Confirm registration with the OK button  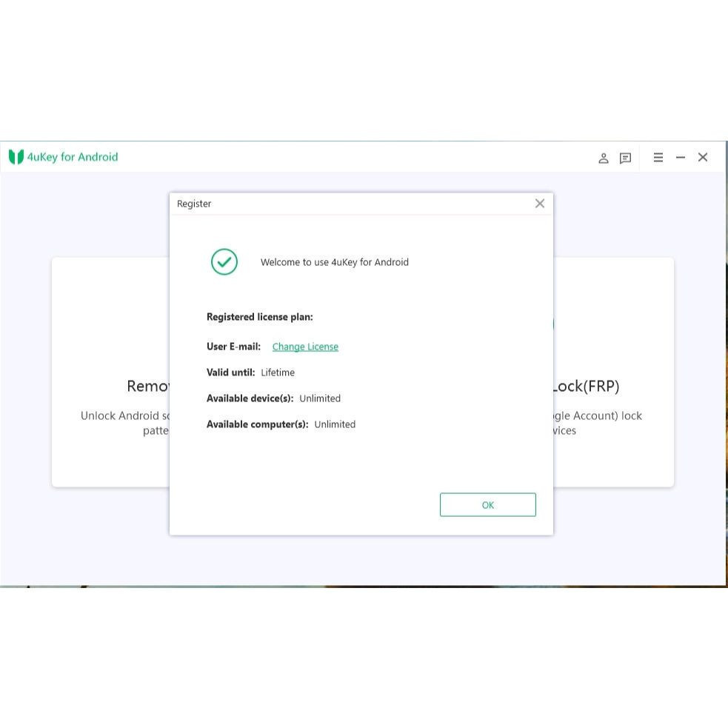487,504
